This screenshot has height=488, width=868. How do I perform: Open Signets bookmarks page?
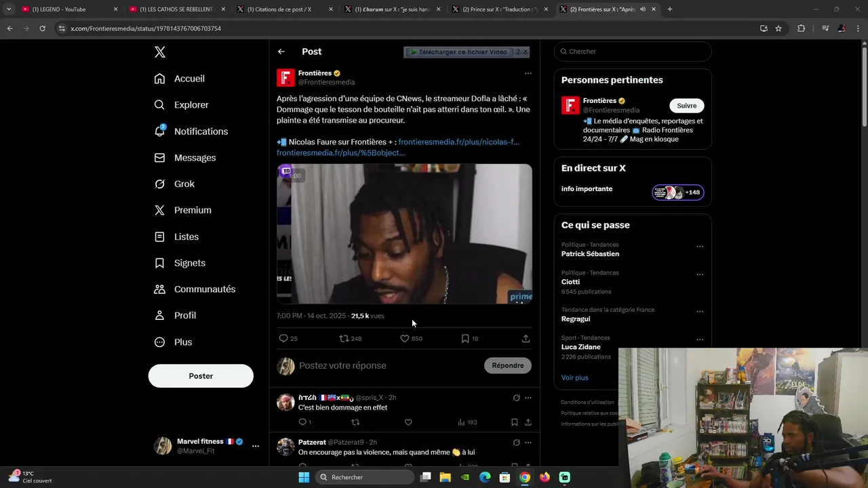(180, 263)
